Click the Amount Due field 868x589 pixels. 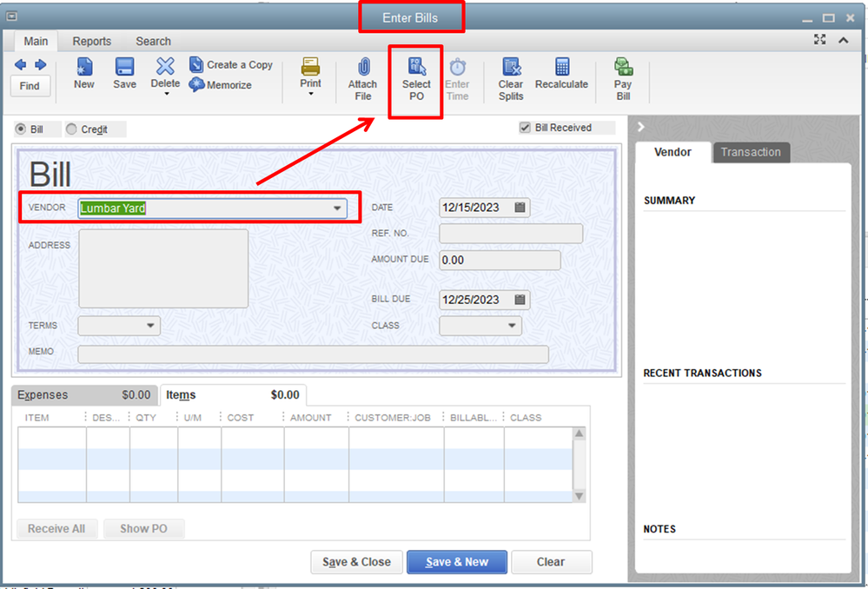click(x=500, y=260)
